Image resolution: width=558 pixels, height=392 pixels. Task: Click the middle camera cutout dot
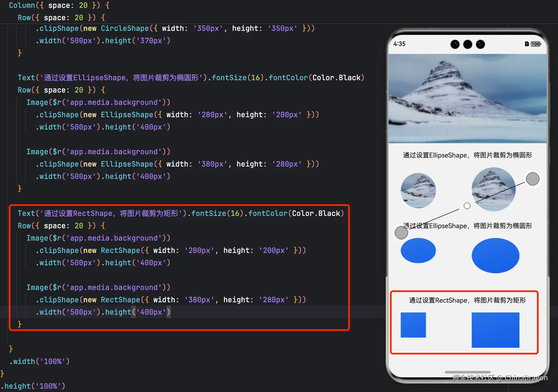tap(468, 44)
